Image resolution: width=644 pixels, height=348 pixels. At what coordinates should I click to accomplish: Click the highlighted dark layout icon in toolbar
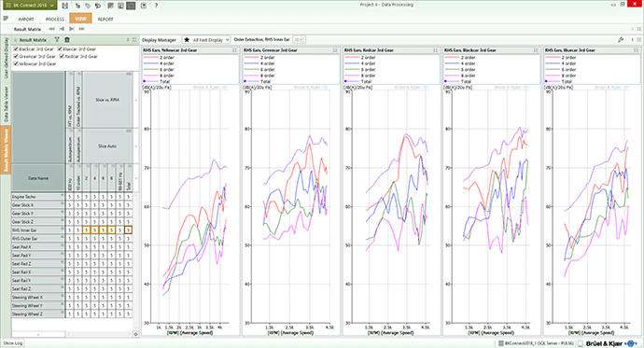pos(131,6)
